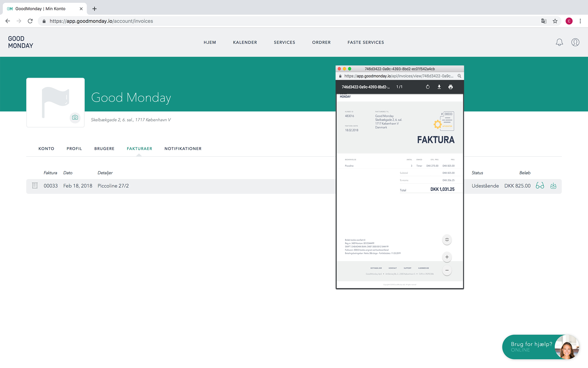The height and width of the screenshot is (368, 588).
Task: Click BETINGELSER link in the PDF footer
Action: (376, 268)
